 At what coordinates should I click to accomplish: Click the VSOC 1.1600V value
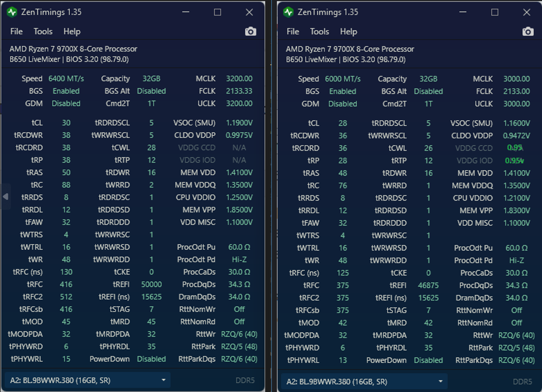pyautogui.click(x=516, y=123)
